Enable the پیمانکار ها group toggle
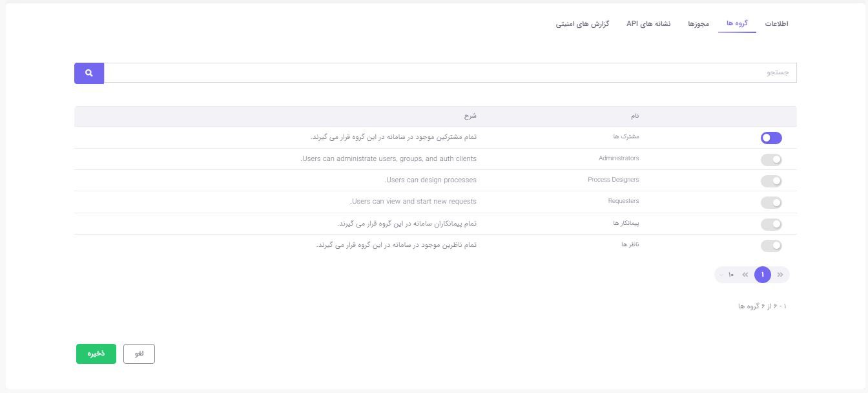 point(771,224)
